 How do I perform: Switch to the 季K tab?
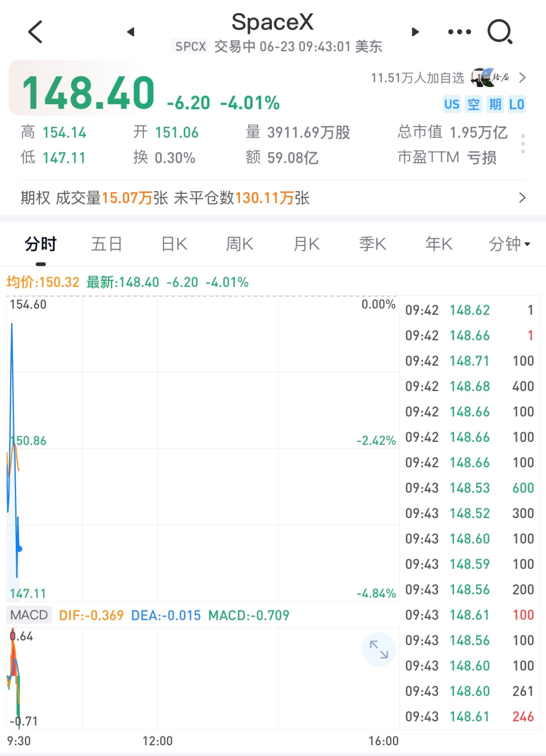(x=373, y=244)
